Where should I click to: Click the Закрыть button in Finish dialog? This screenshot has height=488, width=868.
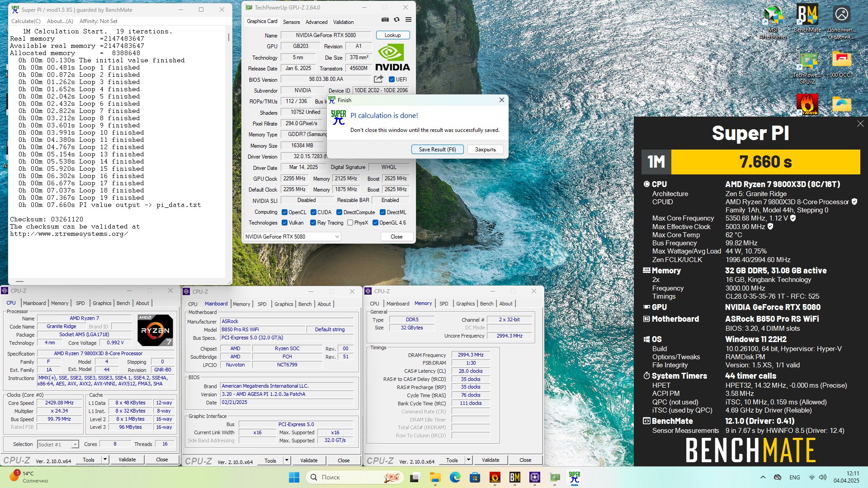pyautogui.click(x=486, y=150)
